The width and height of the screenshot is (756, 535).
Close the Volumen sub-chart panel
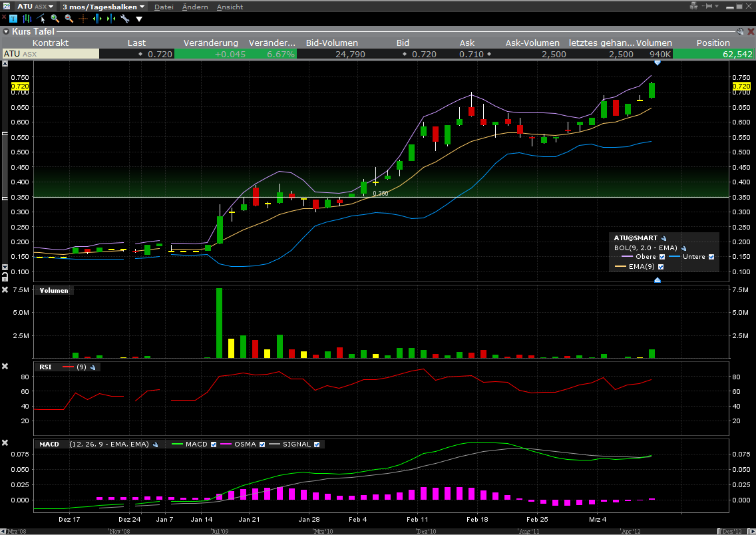[x=5, y=289]
